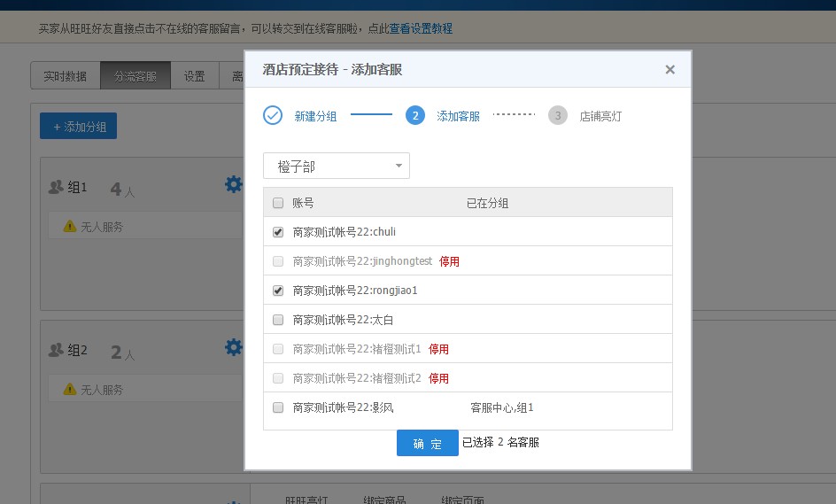Uncheck account 商家测试帐号22:rongjiao1

[278, 291]
